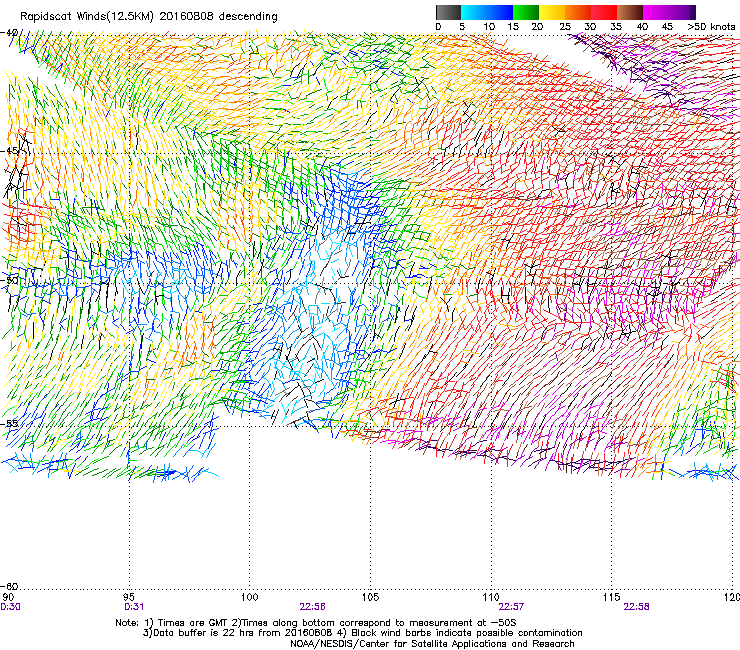Click the 'Data buffer is 22 hrs' note line
The image size is (740, 650).
tap(362, 633)
